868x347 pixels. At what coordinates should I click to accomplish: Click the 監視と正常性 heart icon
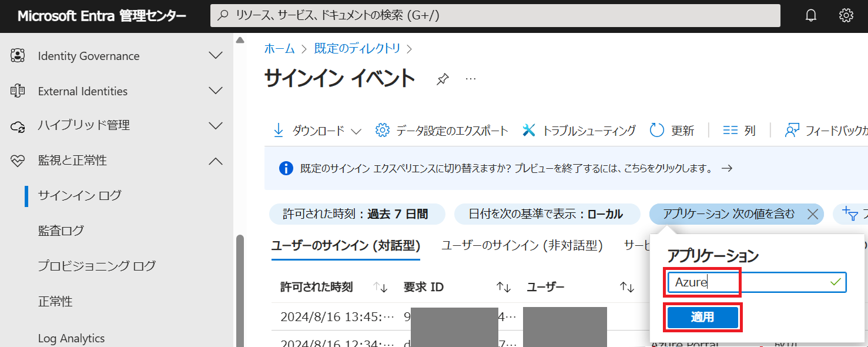(x=18, y=161)
